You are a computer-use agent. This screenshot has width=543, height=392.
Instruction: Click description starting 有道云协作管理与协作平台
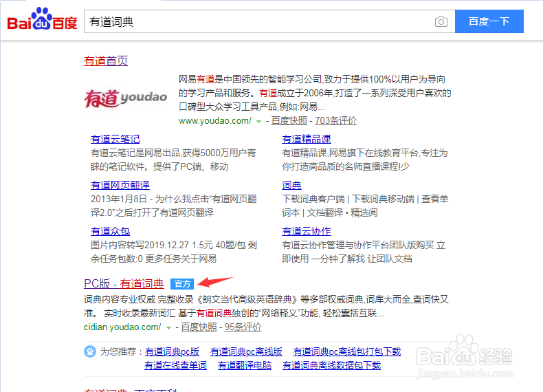click(364, 252)
